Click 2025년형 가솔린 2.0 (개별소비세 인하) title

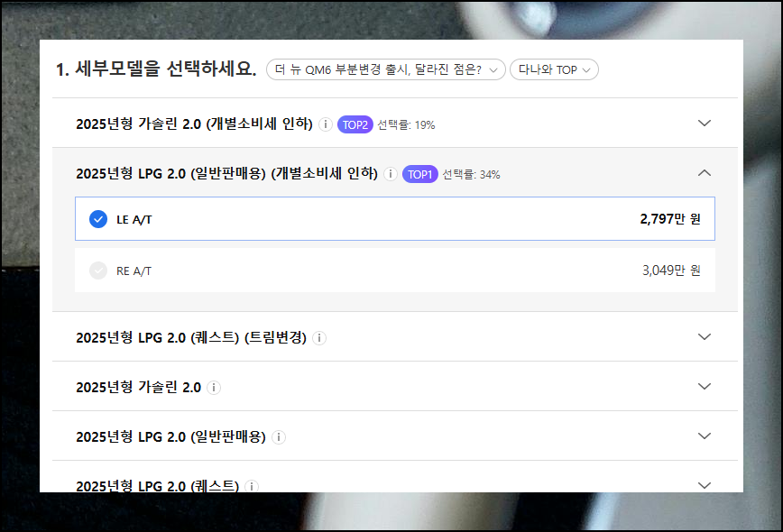pyautogui.click(x=194, y=124)
